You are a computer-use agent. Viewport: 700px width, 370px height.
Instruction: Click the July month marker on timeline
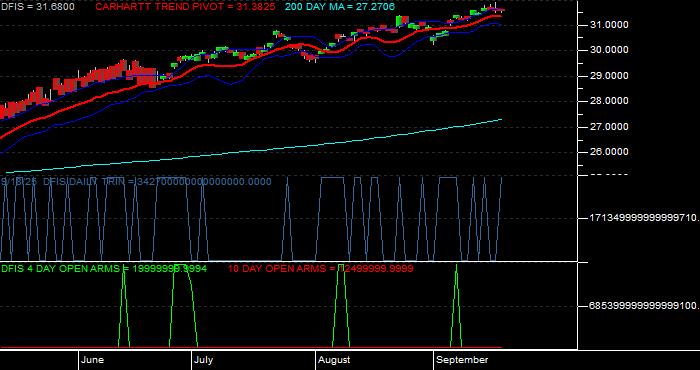(203, 360)
